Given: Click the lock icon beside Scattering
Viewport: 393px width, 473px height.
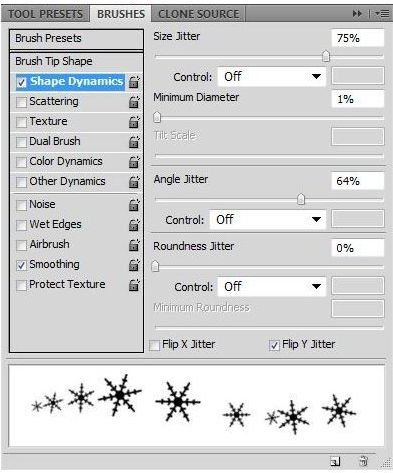Looking at the screenshot, I should (134, 102).
